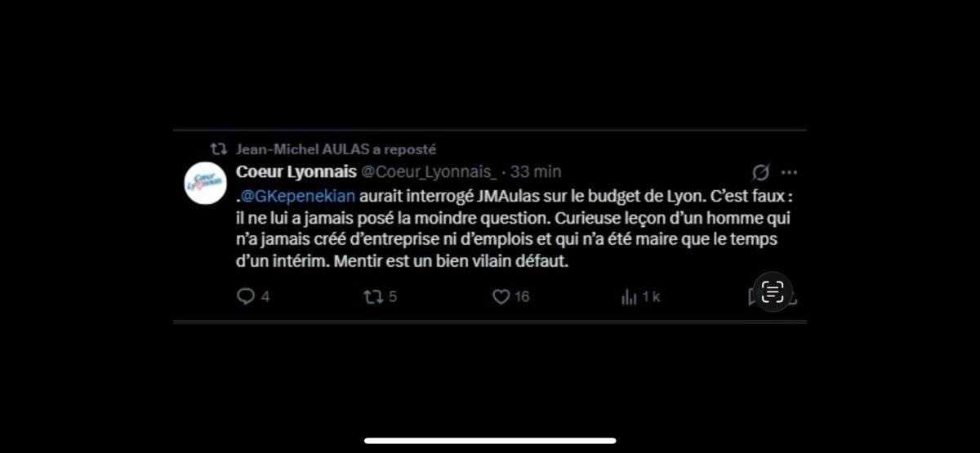Click the reply count 4
980x453 pixels.
tap(265, 297)
